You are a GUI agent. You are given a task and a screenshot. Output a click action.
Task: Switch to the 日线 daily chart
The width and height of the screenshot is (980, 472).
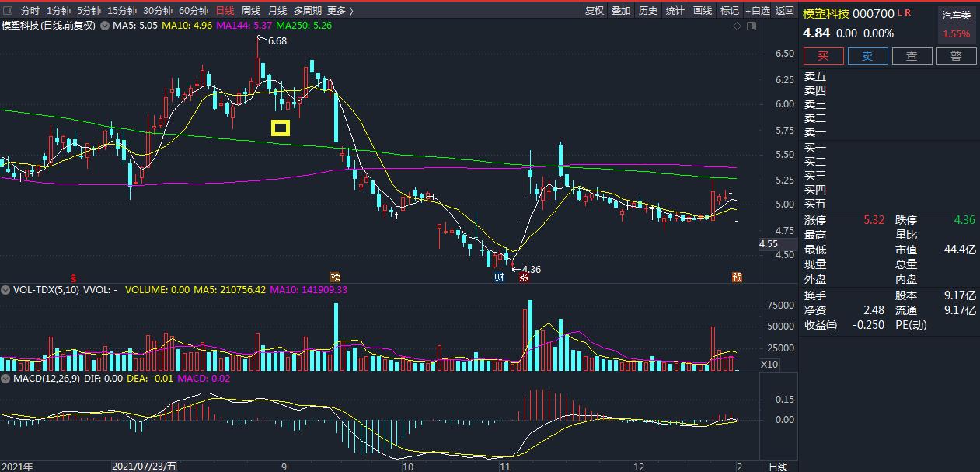click(x=225, y=11)
